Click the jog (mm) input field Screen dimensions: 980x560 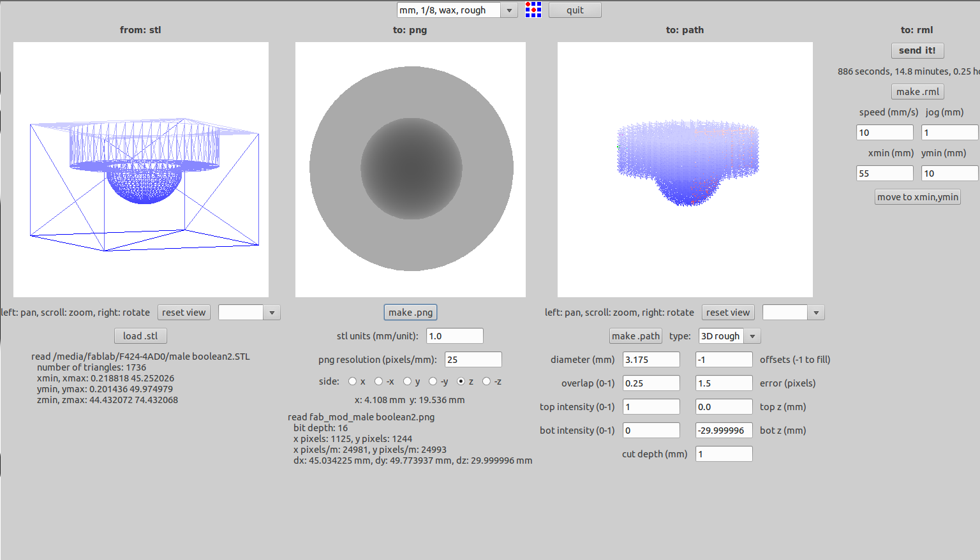tap(949, 133)
